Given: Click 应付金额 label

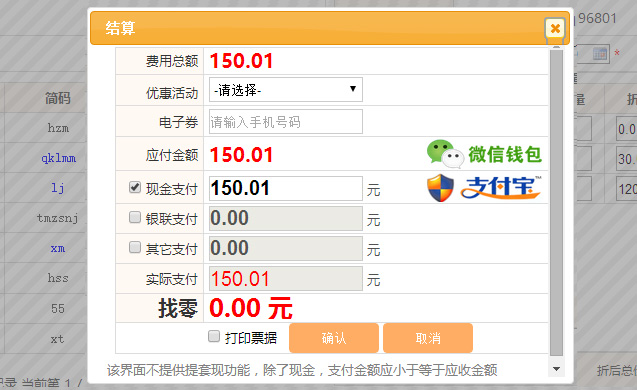Looking at the screenshot, I should tap(172, 155).
